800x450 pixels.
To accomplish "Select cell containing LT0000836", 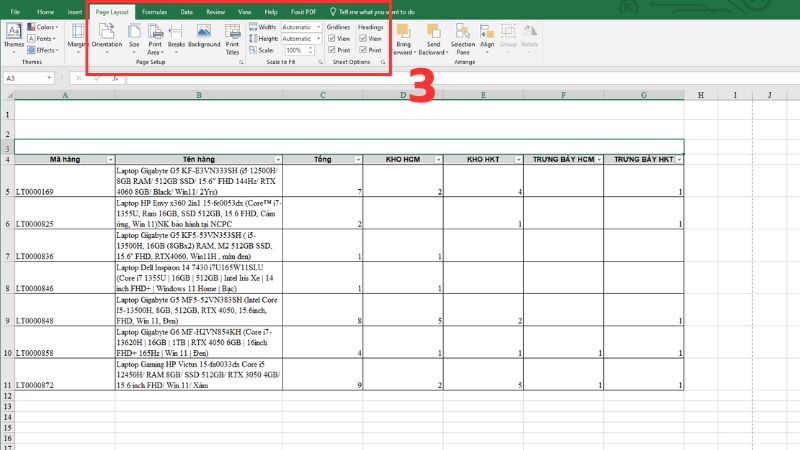I will pos(65,245).
